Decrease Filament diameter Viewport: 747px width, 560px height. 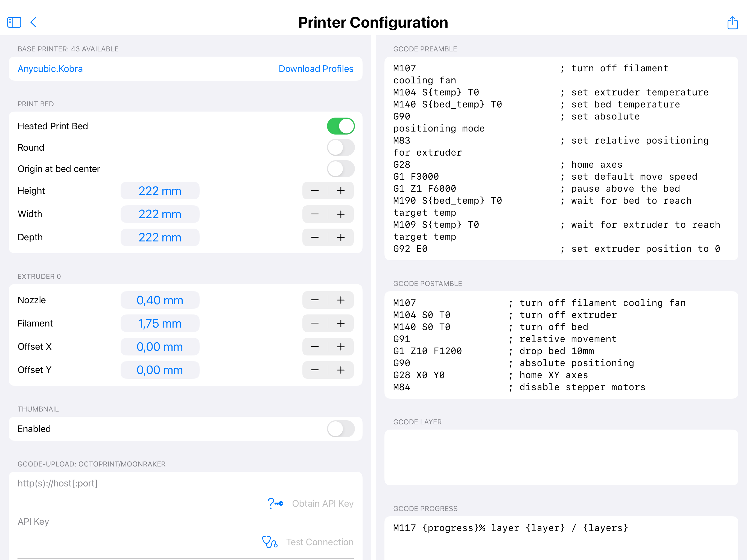[x=315, y=323]
